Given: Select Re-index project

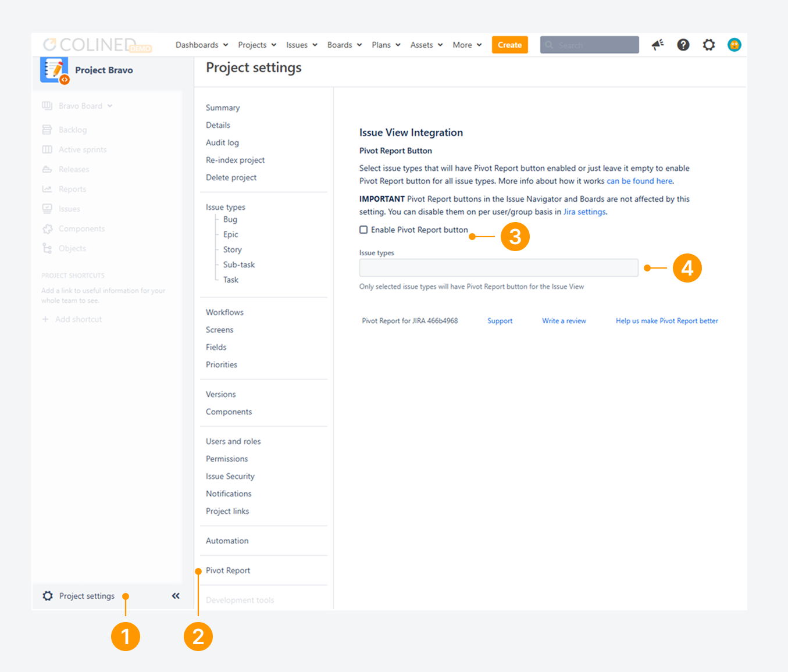Looking at the screenshot, I should [x=235, y=160].
